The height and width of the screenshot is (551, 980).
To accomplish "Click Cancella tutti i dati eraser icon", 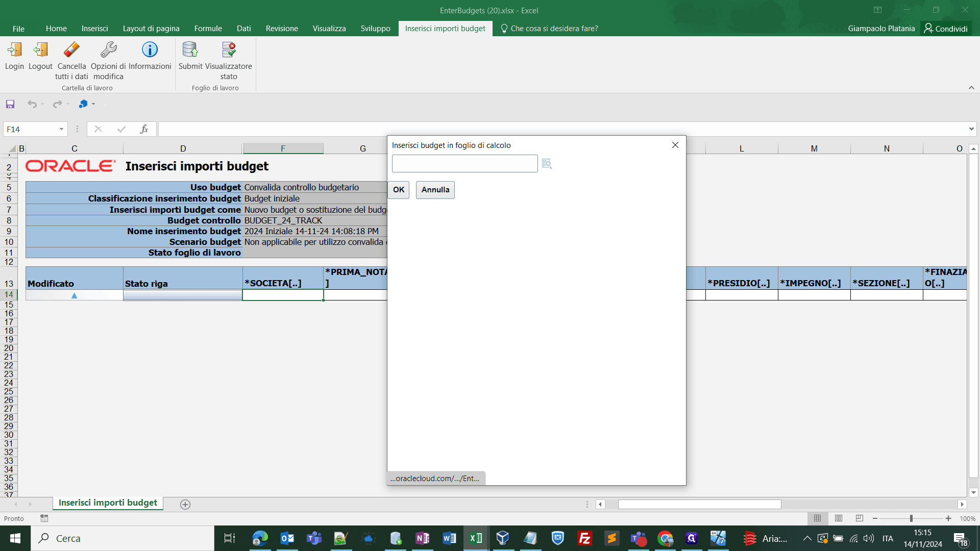I will 71,49.
